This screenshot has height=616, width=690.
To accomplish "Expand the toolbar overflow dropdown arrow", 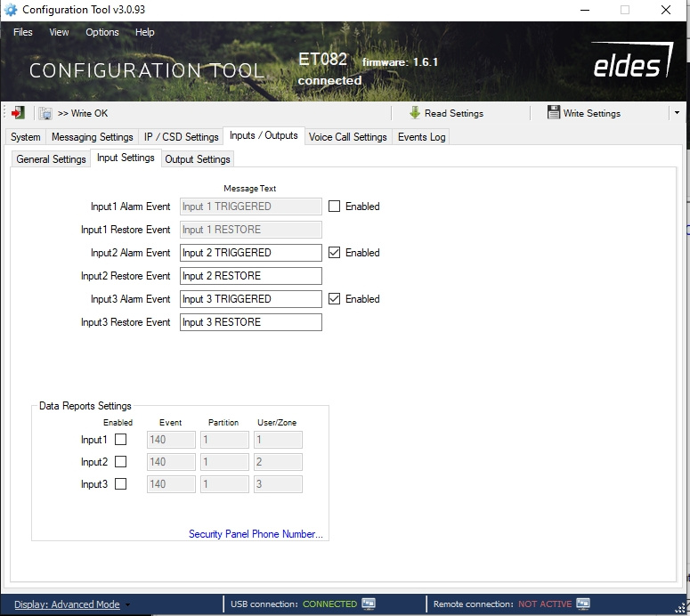I will [x=677, y=113].
